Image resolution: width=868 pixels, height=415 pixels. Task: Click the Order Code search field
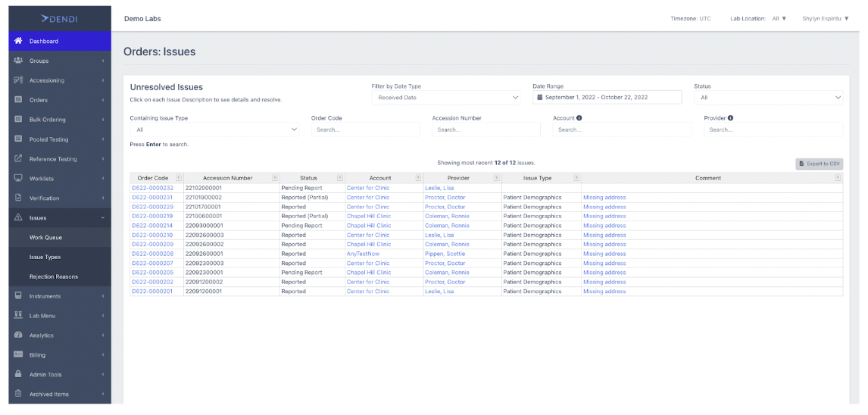pyautogui.click(x=365, y=129)
